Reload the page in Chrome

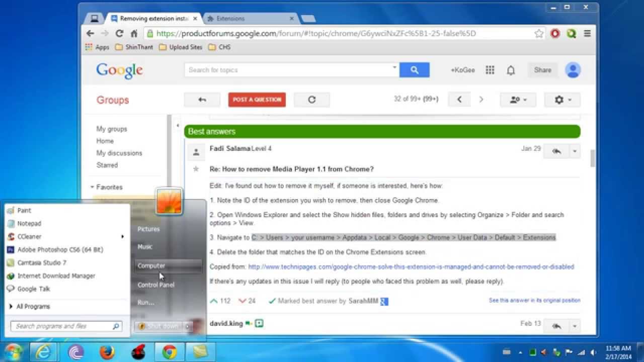point(119,34)
